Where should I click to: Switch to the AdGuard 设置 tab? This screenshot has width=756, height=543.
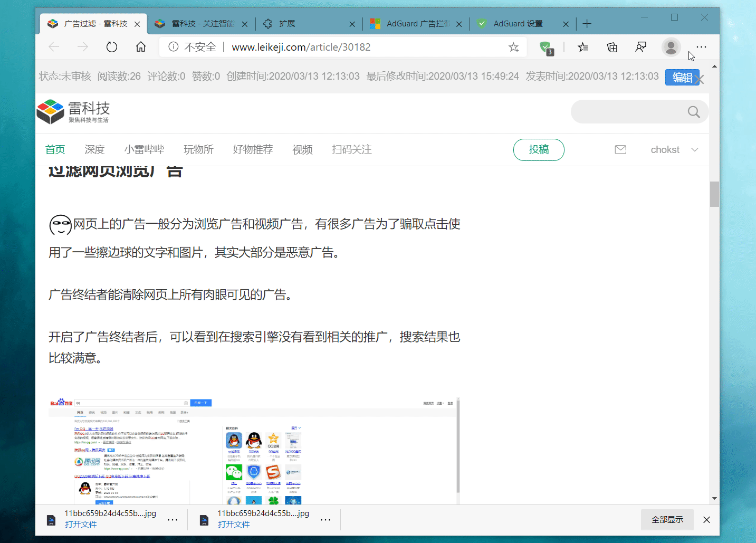coord(518,24)
